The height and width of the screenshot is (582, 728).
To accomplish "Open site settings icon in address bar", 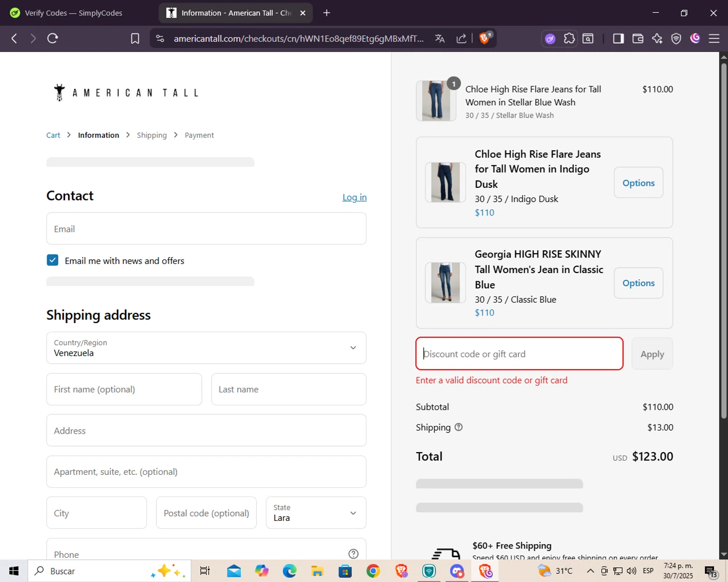I will (160, 38).
